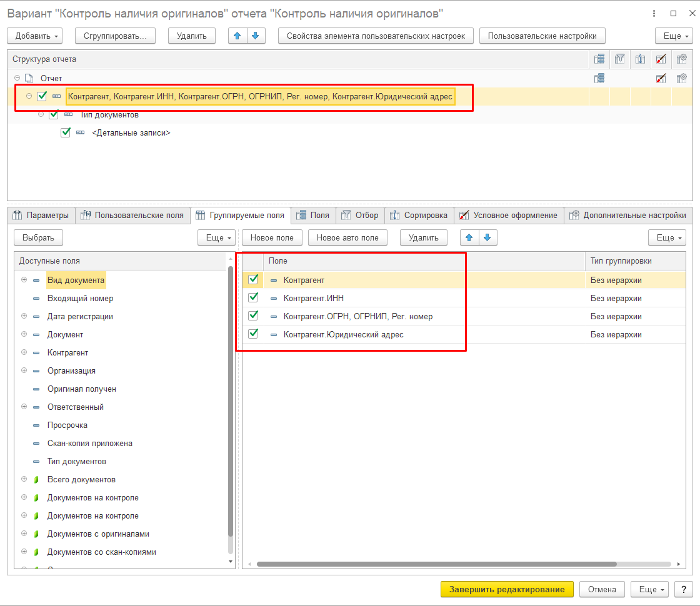
Task: Click conditional formatting icon in the Отчет row
Action: (x=661, y=79)
